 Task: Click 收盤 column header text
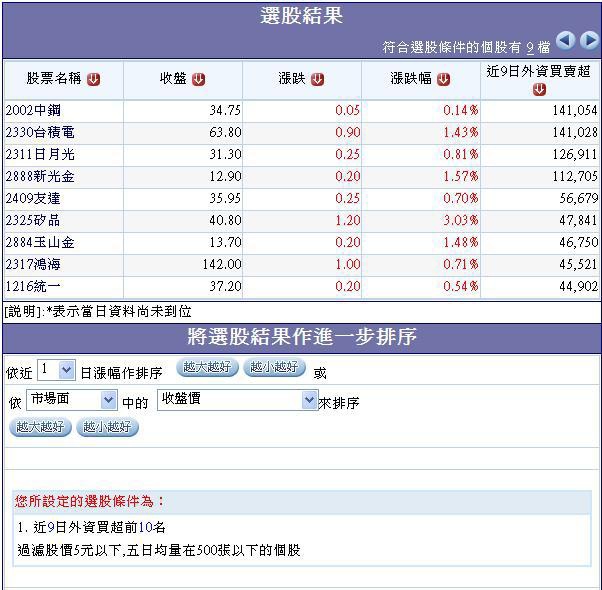pos(174,79)
